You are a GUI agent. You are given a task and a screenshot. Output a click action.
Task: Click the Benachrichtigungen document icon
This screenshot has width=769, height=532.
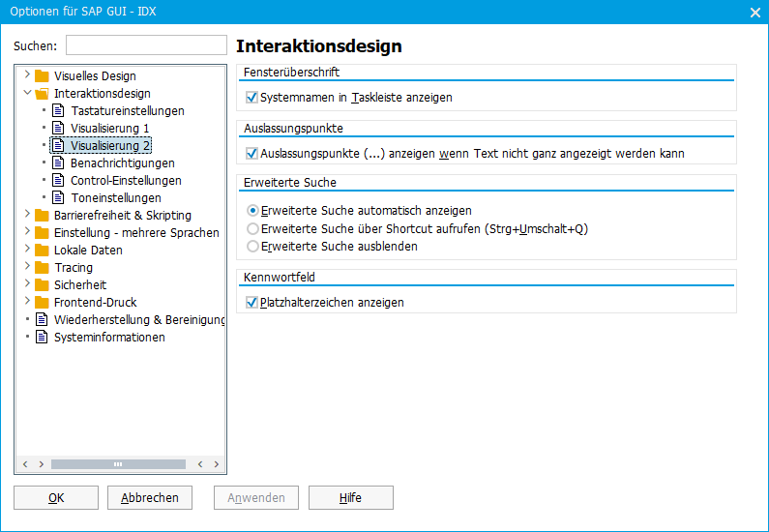tap(58, 163)
